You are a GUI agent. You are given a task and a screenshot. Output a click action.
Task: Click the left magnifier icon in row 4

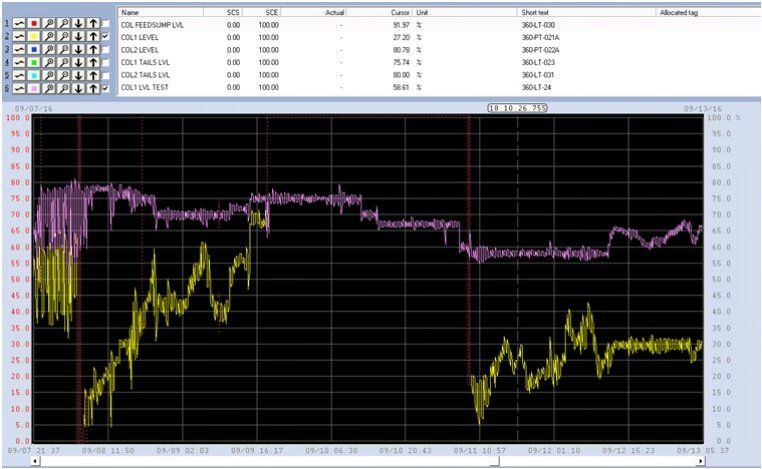(49, 63)
